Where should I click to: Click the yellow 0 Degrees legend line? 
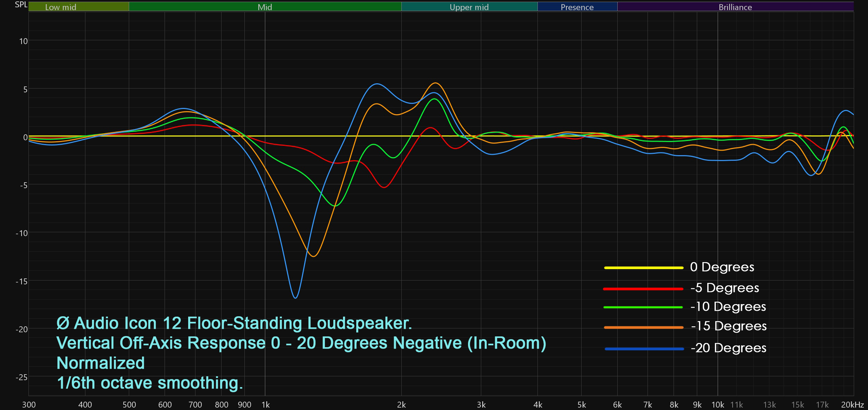click(x=643, y=268)
